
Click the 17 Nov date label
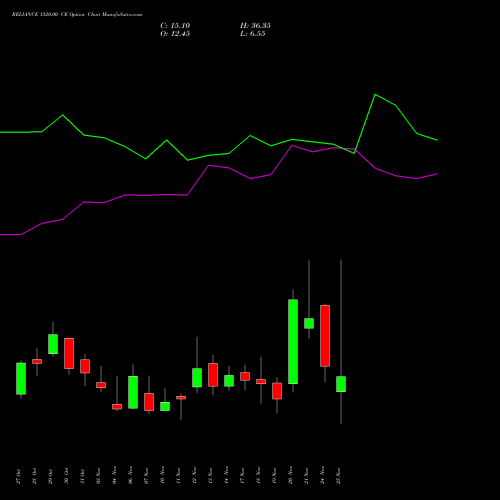click(x=242, y=476)
